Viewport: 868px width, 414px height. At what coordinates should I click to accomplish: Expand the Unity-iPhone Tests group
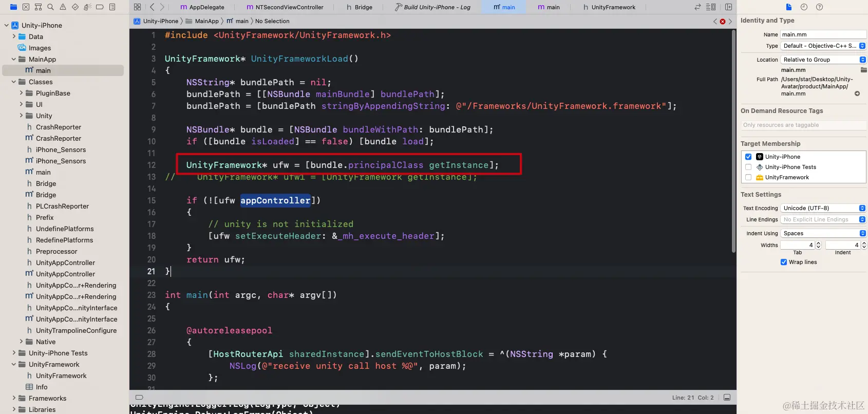[14, 353]
